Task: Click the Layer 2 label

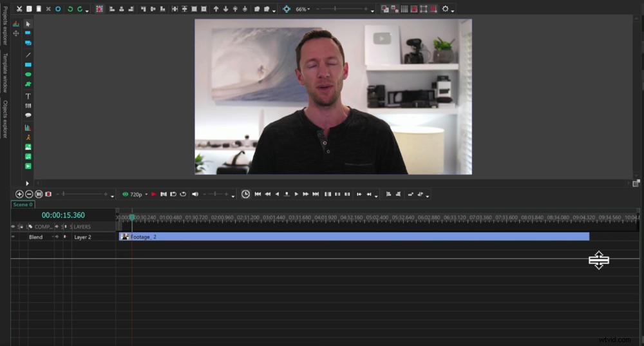Action: [82, 237]
